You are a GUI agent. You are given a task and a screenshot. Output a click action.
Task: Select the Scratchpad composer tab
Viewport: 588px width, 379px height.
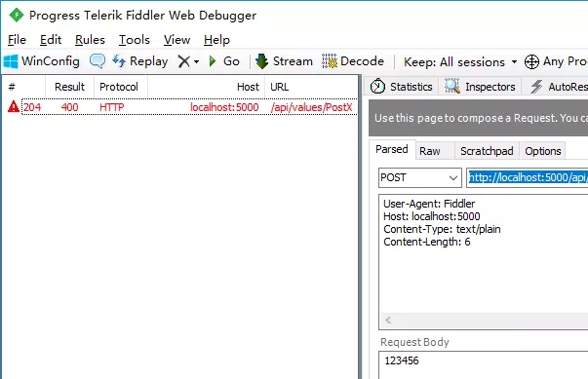(487, 151)
